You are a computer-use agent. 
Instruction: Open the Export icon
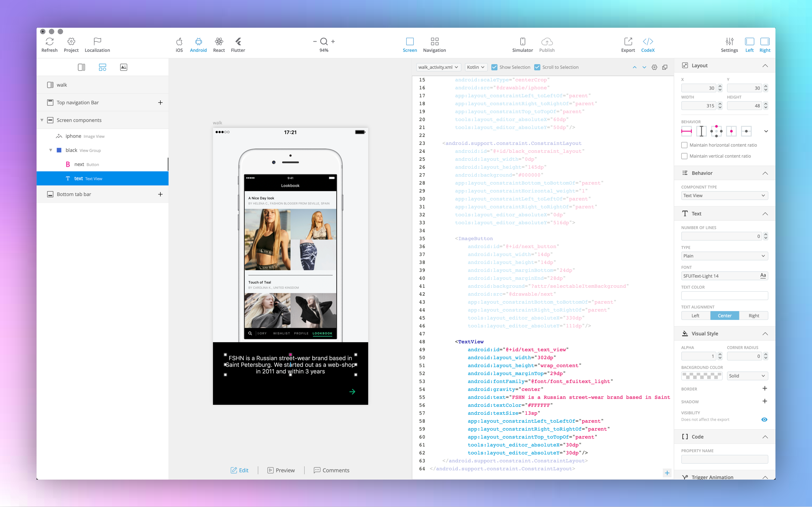tap(628, 42)
